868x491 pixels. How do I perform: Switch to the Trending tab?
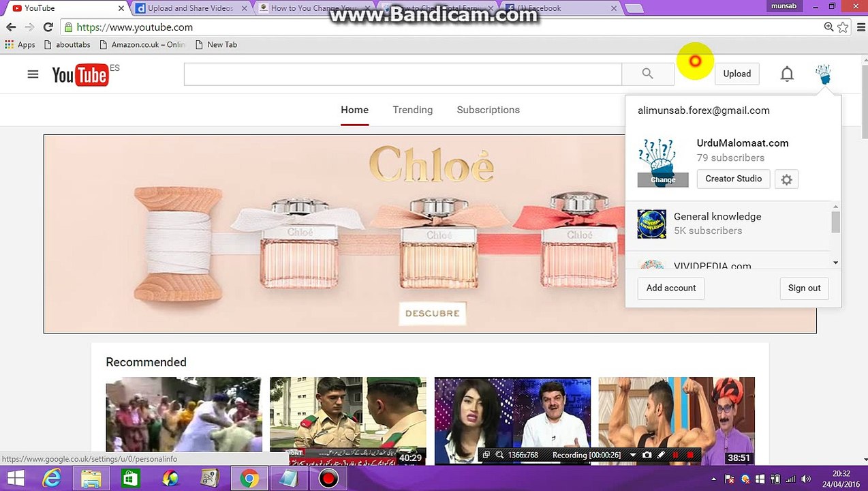pyautogui.click(x=412, y=110)
